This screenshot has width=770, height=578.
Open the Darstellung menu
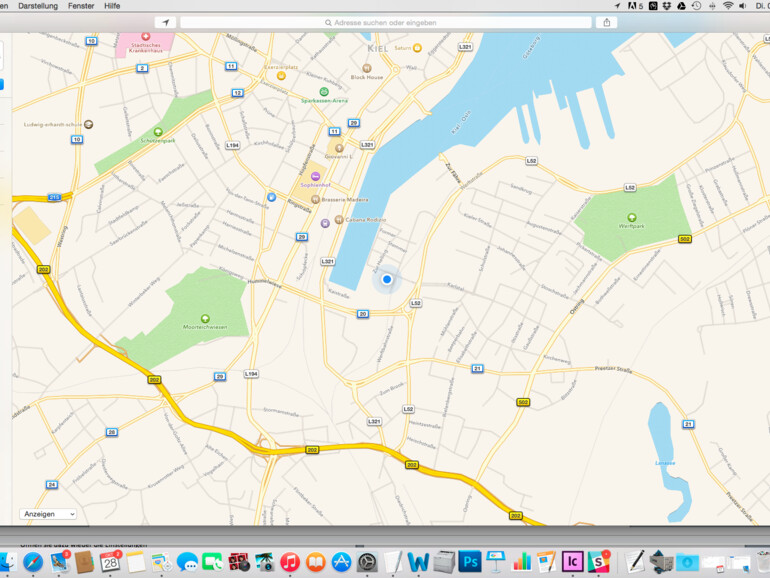click(38, 6)
